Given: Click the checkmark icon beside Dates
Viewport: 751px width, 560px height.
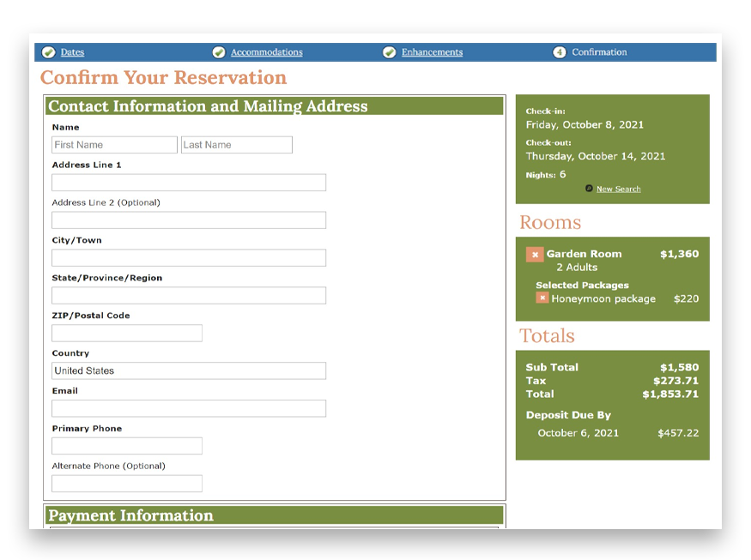Looking at the screenshot, I should (49, 52).
